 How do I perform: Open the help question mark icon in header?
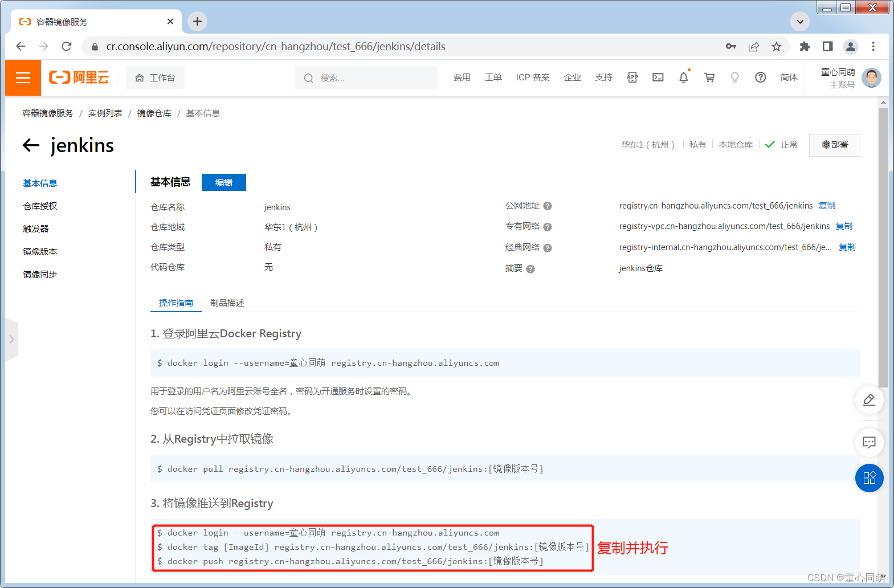pos(761,77)
